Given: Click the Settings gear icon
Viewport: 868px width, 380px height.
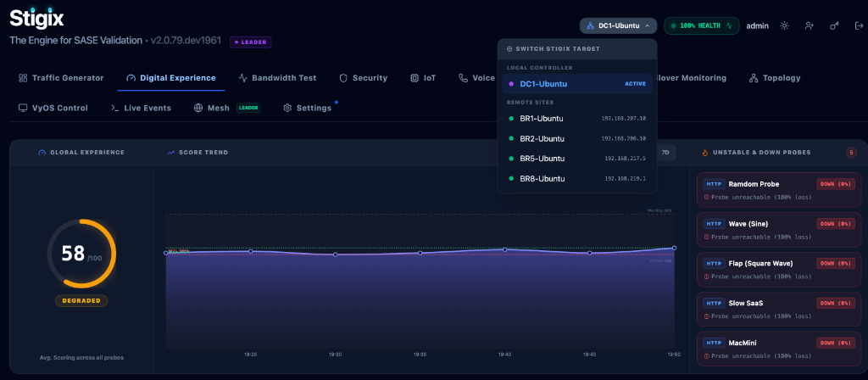Looking at the screenshot, I should 287,108.
